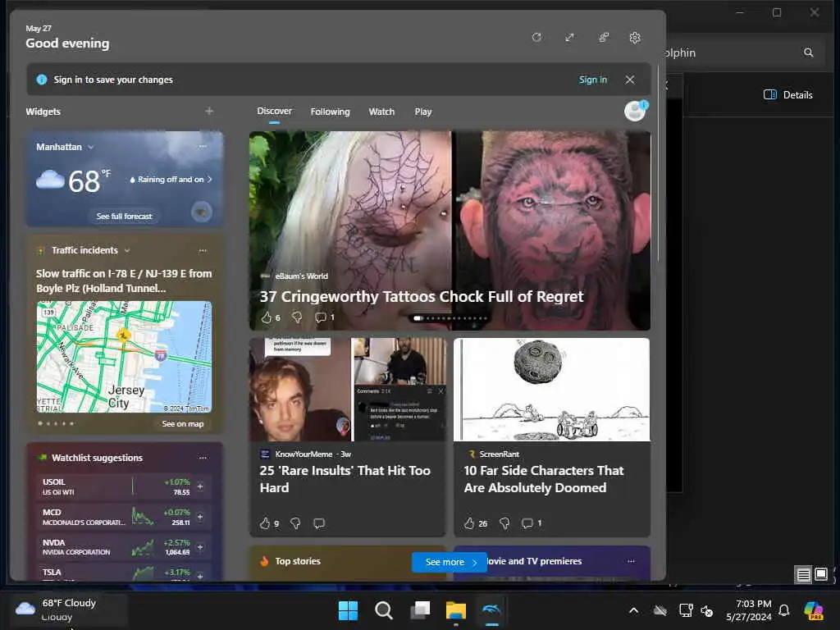Open the taskbar clock showing 7:03 PM

[748, 610]
